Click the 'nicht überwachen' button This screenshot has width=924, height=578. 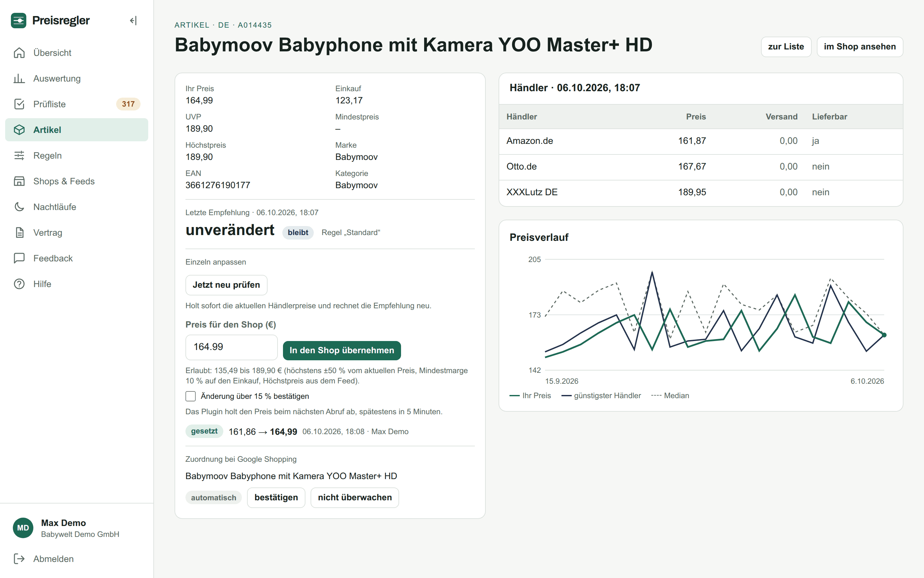(x=355, y=497)
